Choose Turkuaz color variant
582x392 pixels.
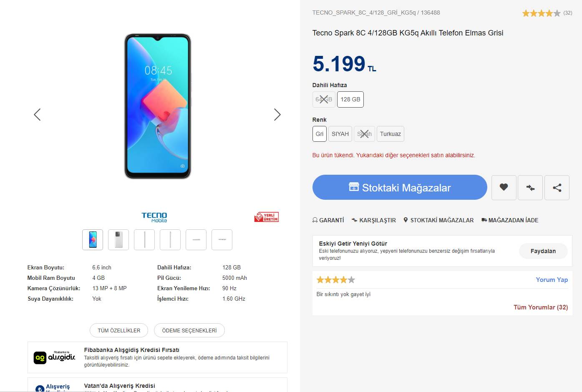click(x=390, y=134)
